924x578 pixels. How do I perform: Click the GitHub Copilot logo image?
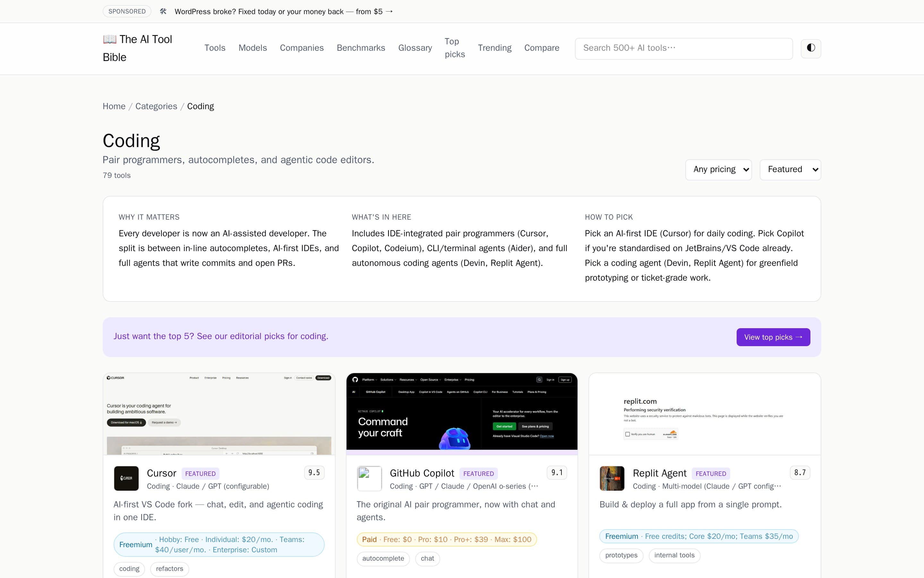369,478
